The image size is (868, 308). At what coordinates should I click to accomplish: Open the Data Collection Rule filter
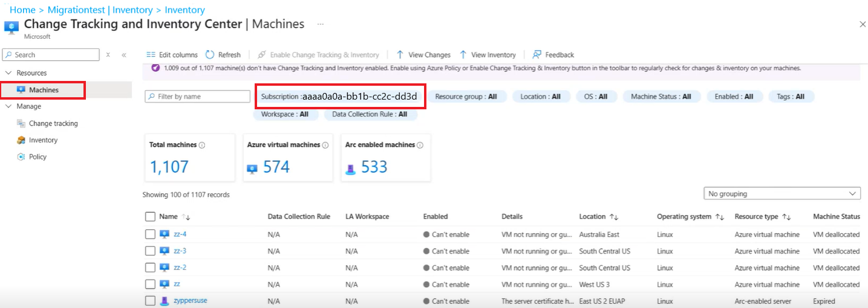tap(371, 114)
